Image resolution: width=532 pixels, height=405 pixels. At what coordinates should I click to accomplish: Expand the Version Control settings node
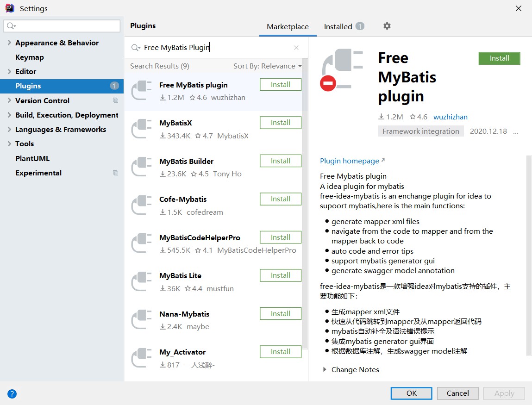(x=9, y=100)
